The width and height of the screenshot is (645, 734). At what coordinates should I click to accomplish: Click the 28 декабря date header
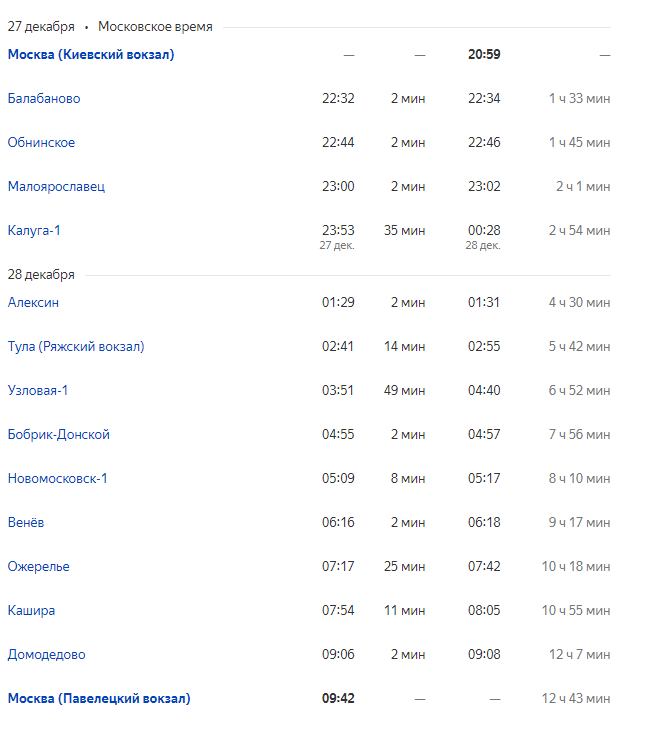click(x=41, y=275)
